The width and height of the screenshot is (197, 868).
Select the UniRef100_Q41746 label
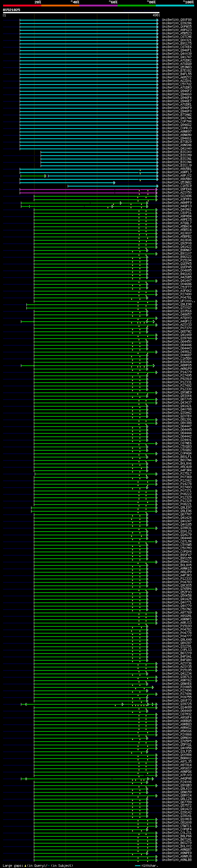click(x=176, y=118)
